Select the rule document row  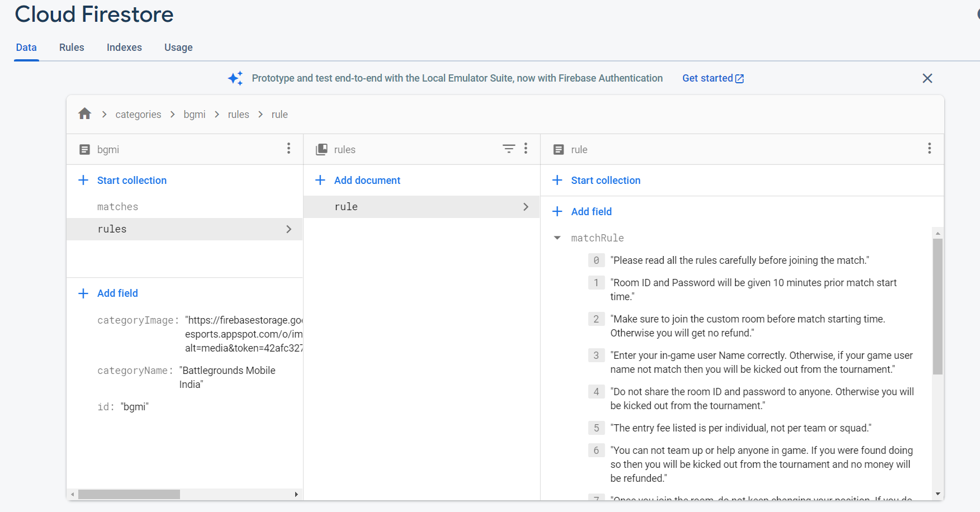(422, 207)
